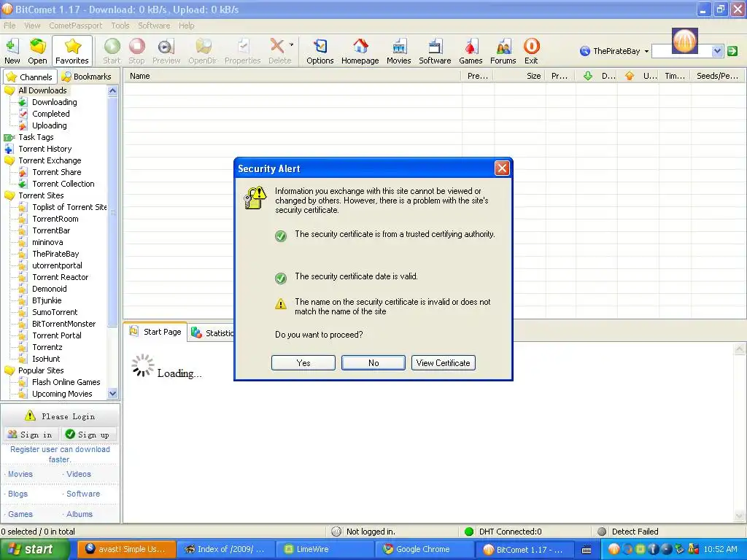Sort by the Size column header

coord(519,76)
